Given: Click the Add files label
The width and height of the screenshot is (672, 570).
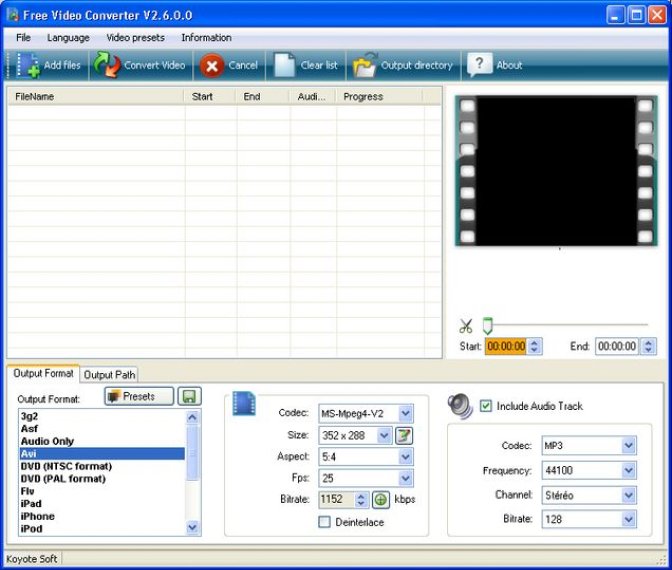Looking at the screenshot, I should point(62,65).
